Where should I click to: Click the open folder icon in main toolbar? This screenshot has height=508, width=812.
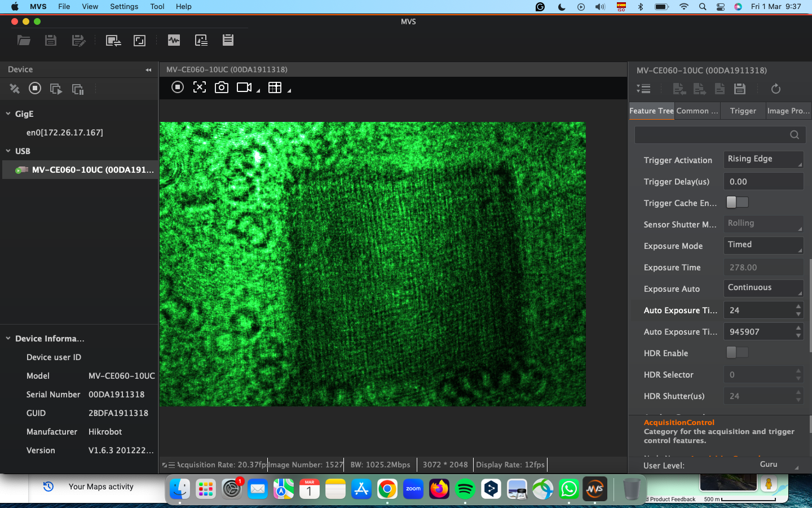click(x=24, y=40)
